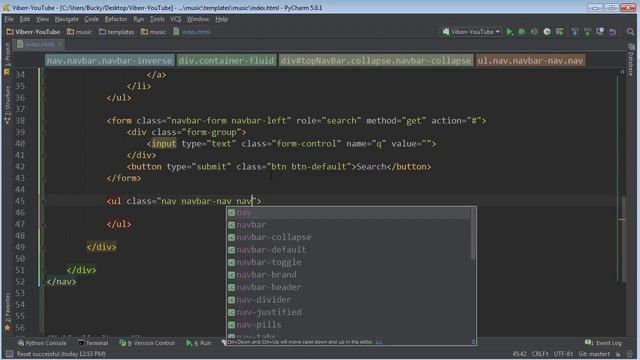Start debugging with the bug icon
This screenshot has height=360, width=640.
pos(522,32)
